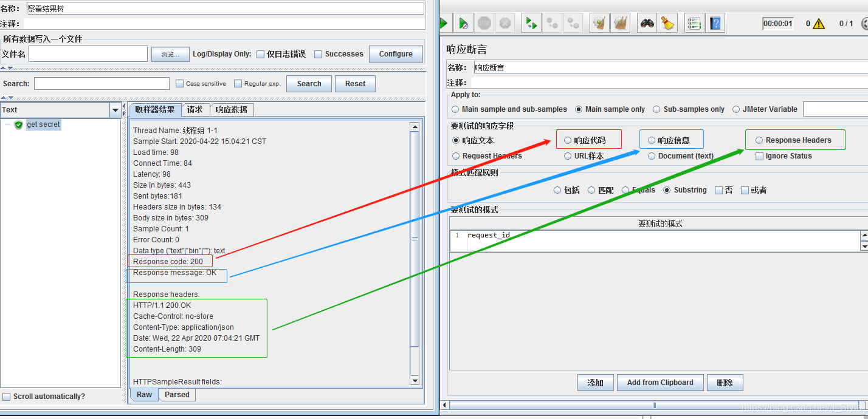Switch to 响应数据 tab
Viewport: 868px width, 419px height.
[x=232, y=109]
